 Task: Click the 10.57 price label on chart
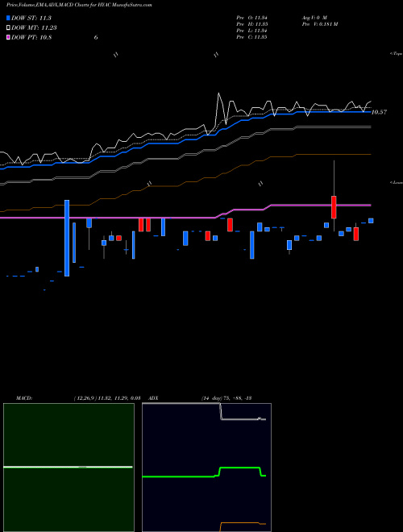click(x=379, y=112)
